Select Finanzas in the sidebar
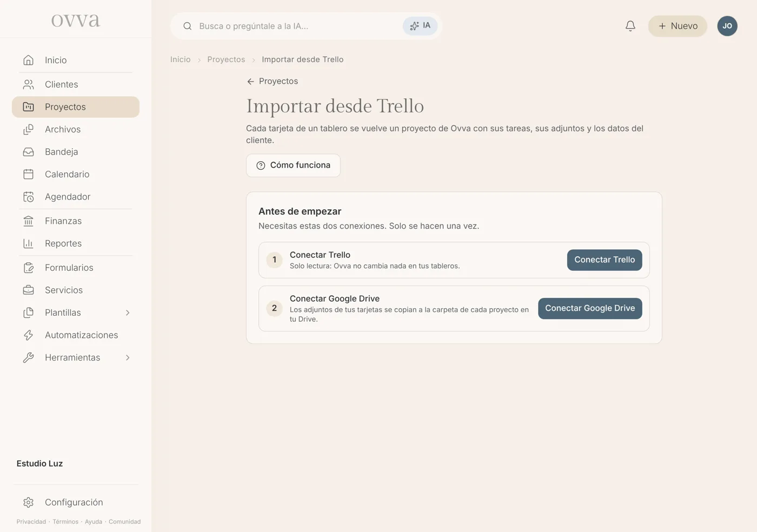 (x=76, y=221)
